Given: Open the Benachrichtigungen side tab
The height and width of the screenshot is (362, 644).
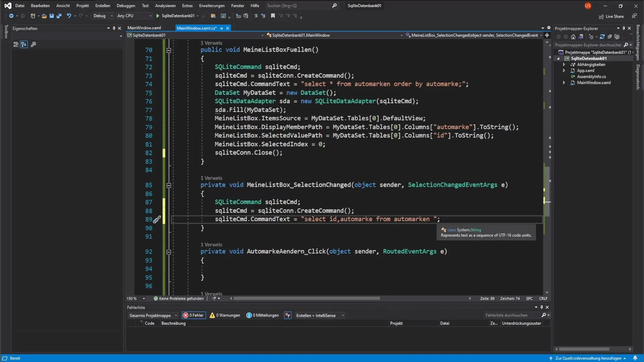Looking at the screenshot, I should pos(638,43).
